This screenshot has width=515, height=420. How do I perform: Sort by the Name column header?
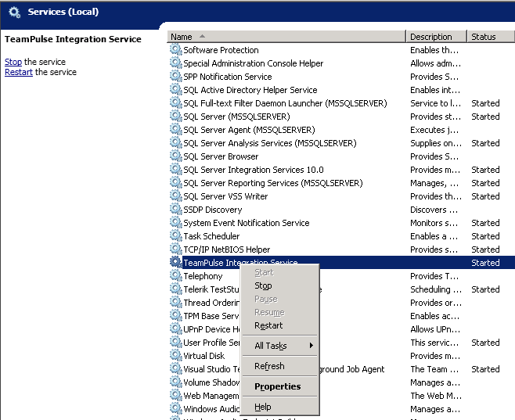286,37
